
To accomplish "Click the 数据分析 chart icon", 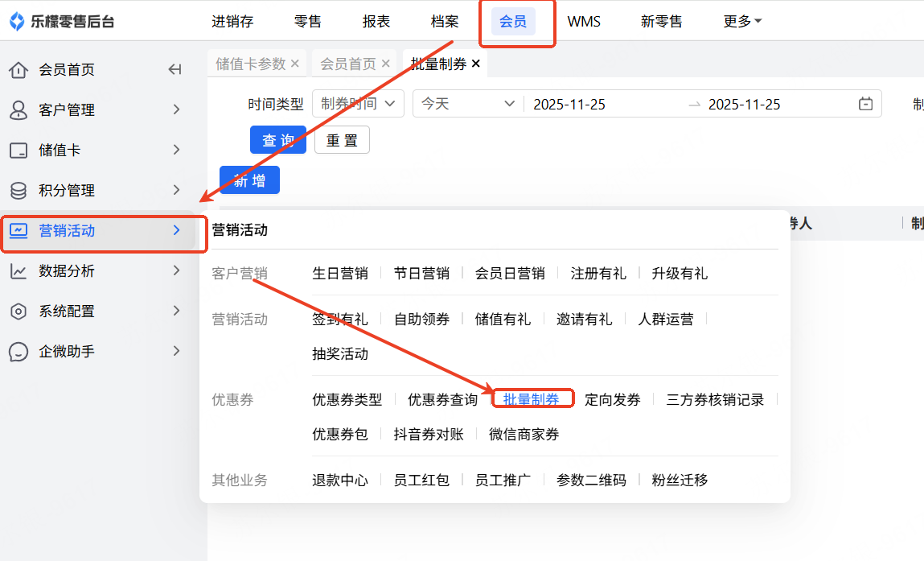I will point(18,270).
